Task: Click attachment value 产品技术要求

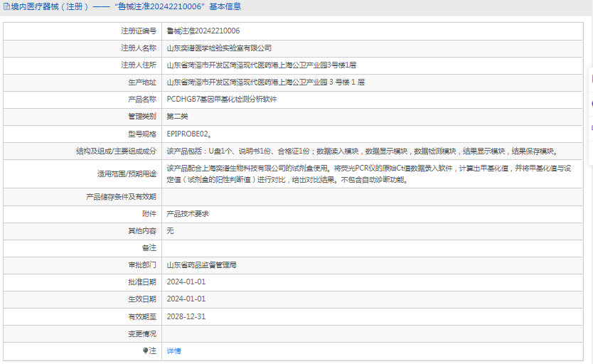Action: point(188,214)
